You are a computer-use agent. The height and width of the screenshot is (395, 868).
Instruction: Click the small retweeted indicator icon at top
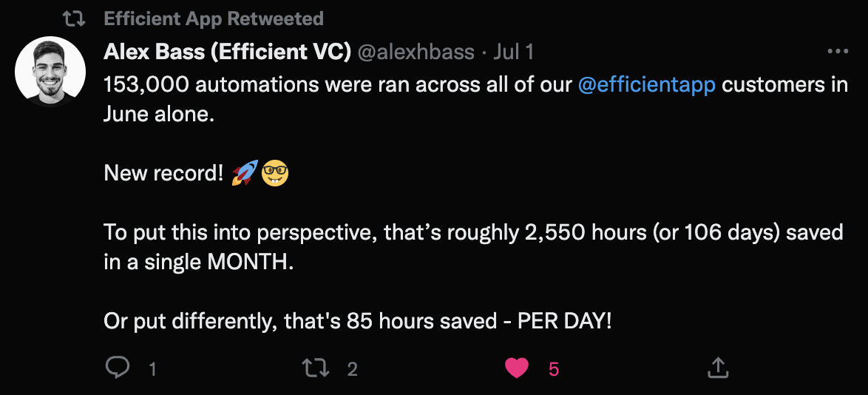click(74, 18)
